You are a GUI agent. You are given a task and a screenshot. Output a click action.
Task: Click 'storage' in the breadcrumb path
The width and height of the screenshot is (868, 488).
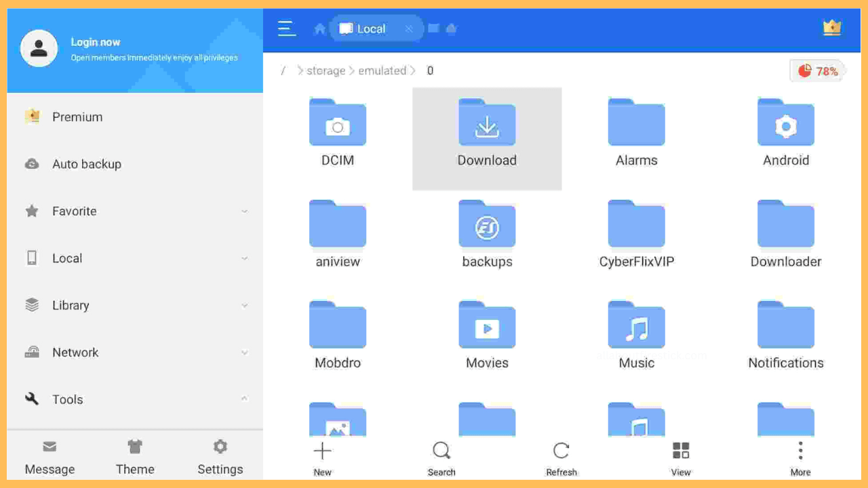[326, 70]
